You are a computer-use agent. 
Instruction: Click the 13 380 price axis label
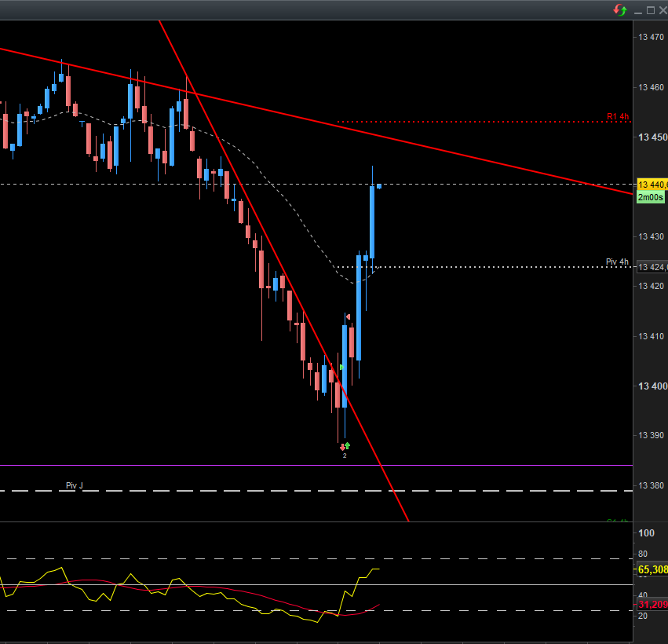point(651,485)
